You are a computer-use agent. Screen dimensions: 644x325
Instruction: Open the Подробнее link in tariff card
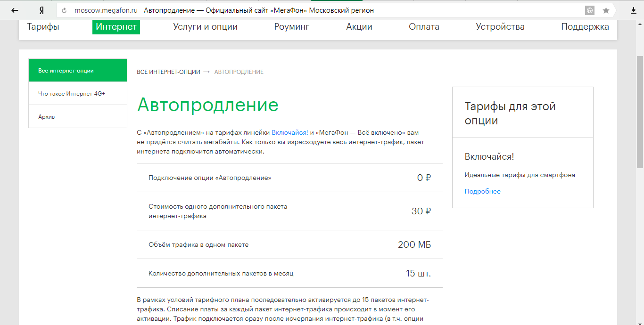click(482, 191)
